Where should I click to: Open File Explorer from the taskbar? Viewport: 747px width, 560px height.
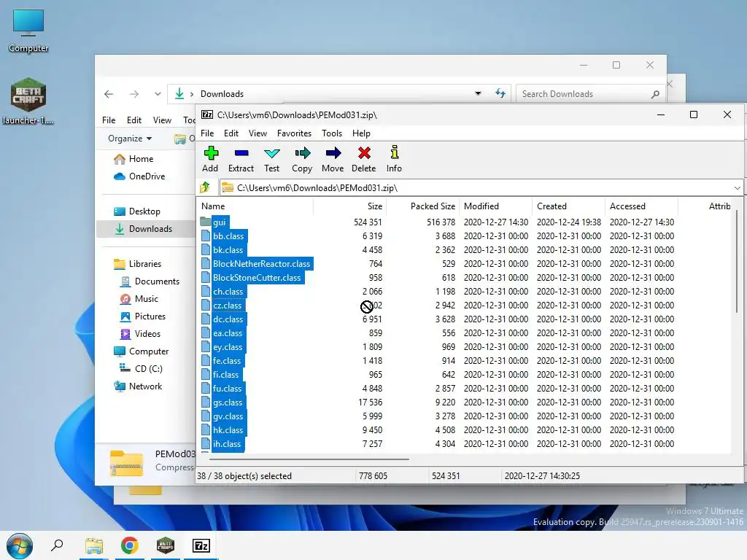coord(94,545)
